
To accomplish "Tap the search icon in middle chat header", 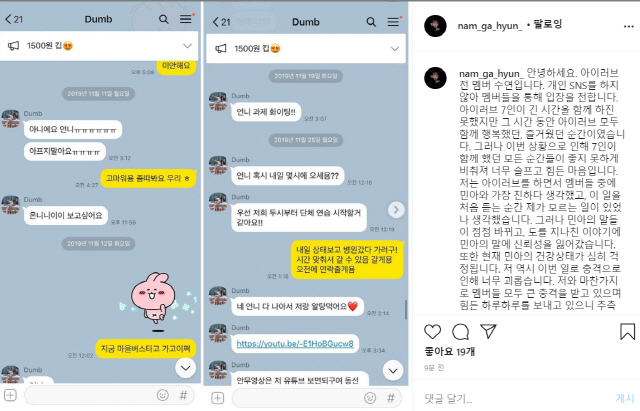I will coord(371,22).
